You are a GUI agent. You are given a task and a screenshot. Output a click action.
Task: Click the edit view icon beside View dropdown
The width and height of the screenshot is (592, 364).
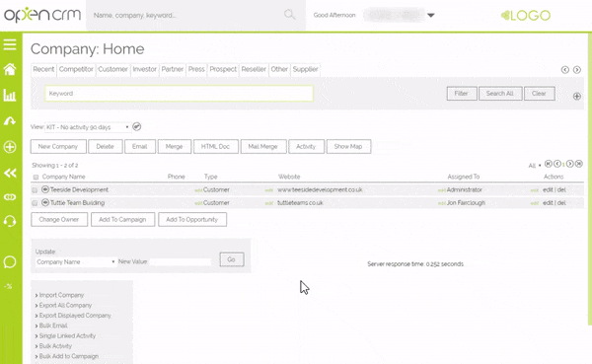pyautogui.click(x=137, y=127)
